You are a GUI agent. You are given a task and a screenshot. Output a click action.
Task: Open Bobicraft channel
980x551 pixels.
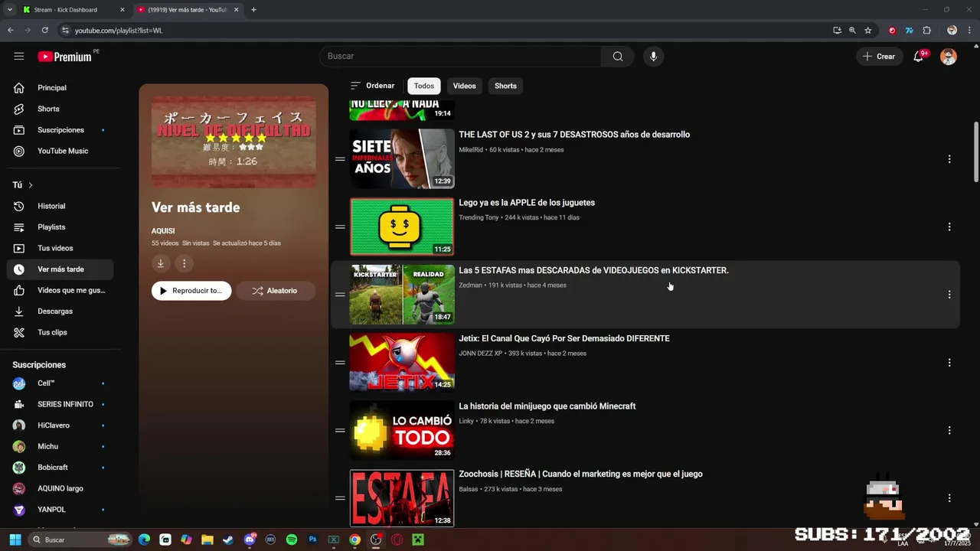[x=60, y=468]
